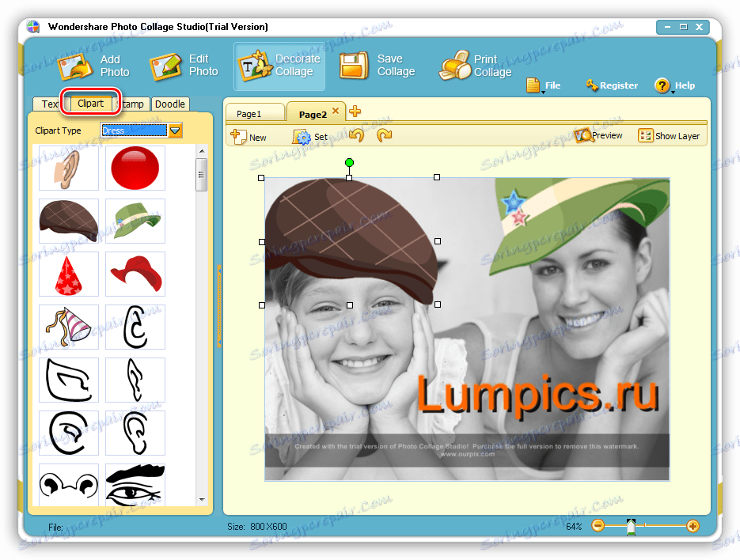Pick the pointed elf ear outline clipart
Image resolution: width=740 pixels, height=560 pixels.
[x=69, y=380]
